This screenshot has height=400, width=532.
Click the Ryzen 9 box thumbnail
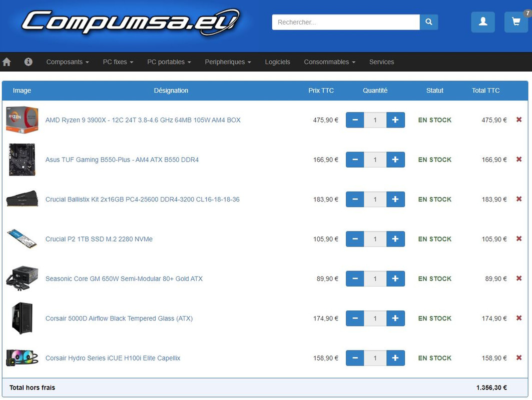pos(22,119)
